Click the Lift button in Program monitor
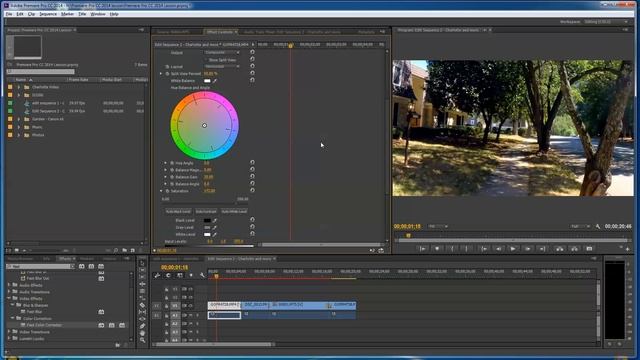Screen dimensions: 640x360 click(560, 248)
